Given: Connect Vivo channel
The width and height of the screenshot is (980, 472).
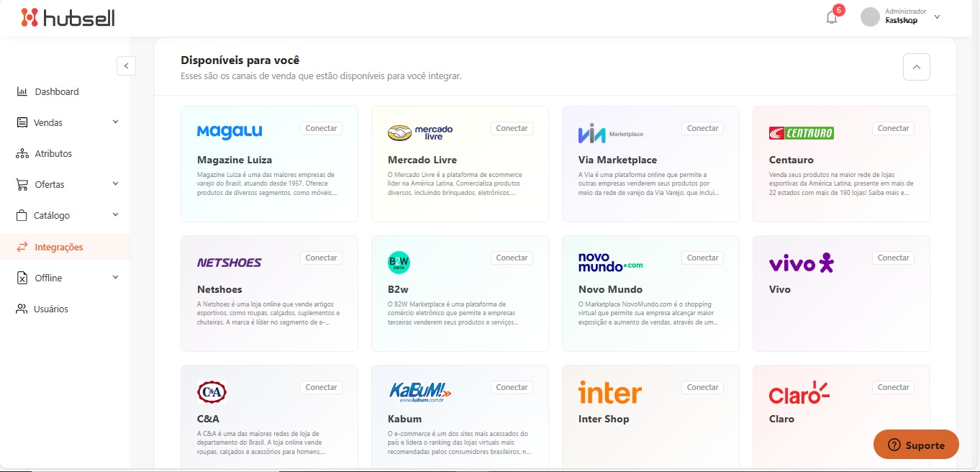Looking at the screenshot, I should [893, 258].
